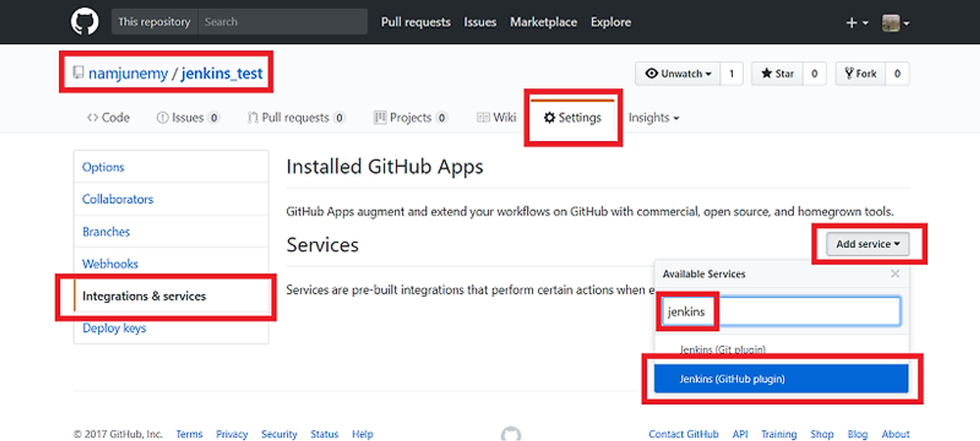
Task: Open API footer link
Action: [740, 434]
